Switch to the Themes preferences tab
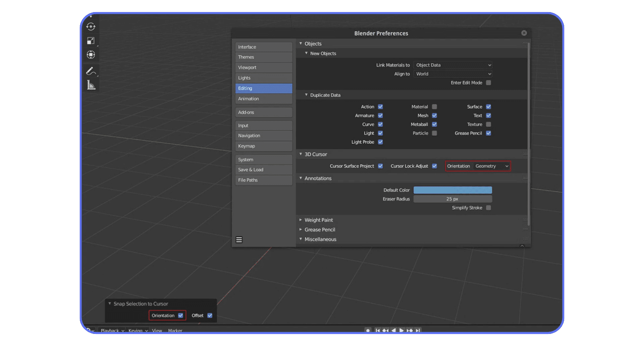644x346 pixels. click(263, 57)
